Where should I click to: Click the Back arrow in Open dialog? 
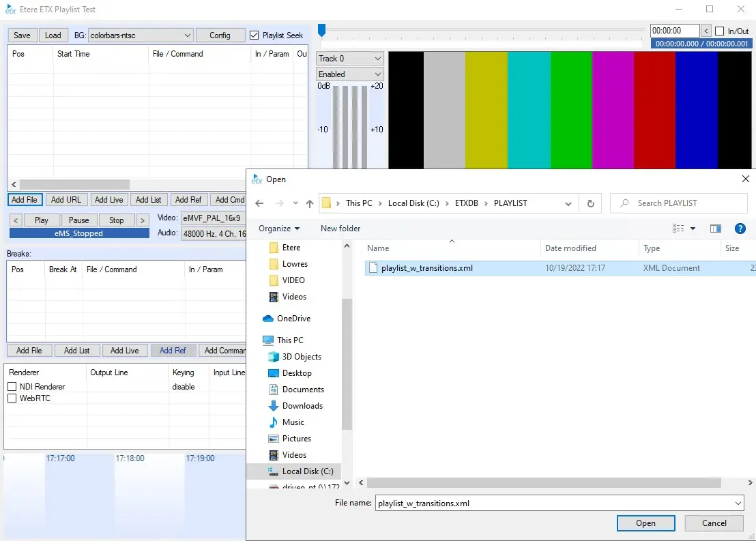pyautogui.click(x=259, y=203)
